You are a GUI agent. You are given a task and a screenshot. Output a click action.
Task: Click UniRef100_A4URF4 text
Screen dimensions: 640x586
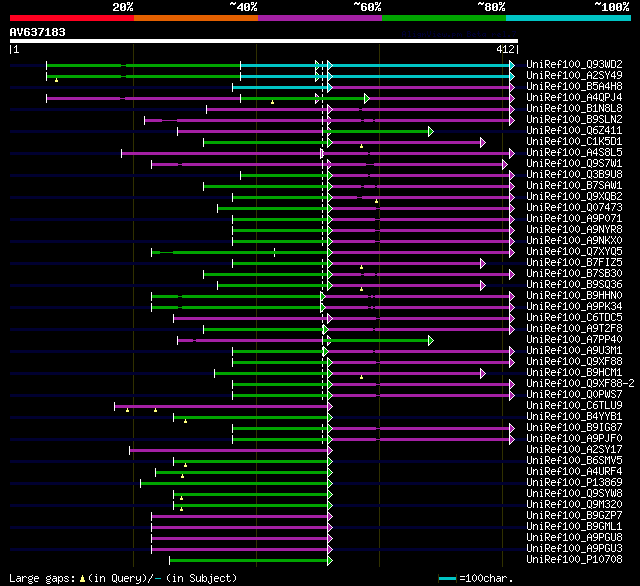point(574,472)
